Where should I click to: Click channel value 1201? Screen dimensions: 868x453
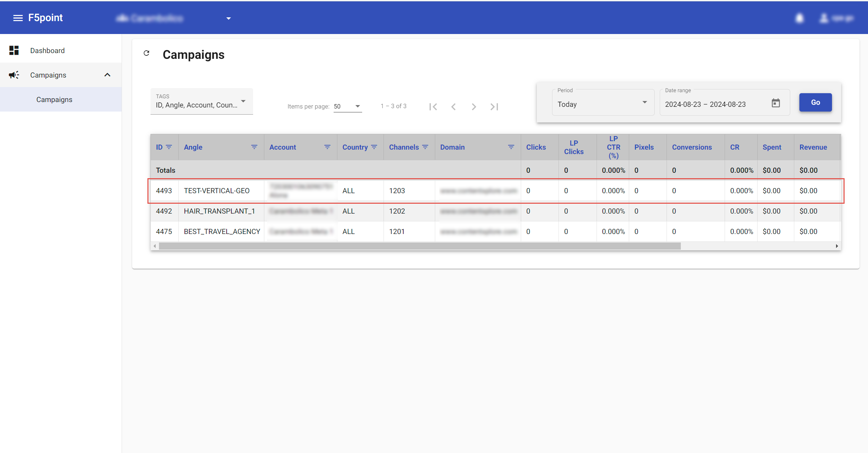397,232
